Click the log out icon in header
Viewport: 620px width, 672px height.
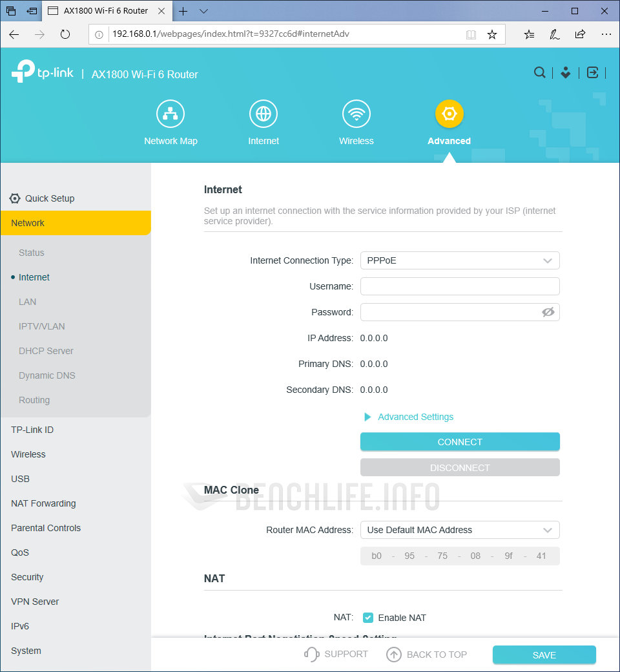[592, 72]
